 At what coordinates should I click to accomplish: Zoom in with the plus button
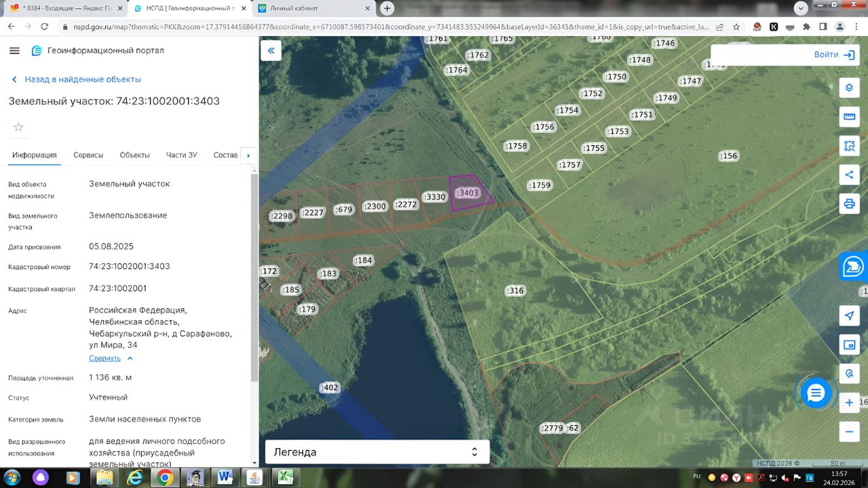click(849, 403)
